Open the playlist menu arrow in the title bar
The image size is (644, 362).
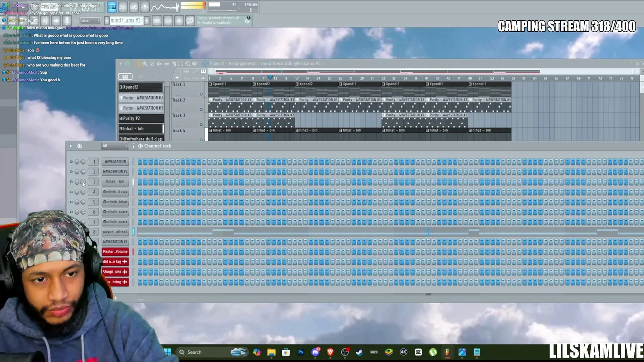point(120,64)
